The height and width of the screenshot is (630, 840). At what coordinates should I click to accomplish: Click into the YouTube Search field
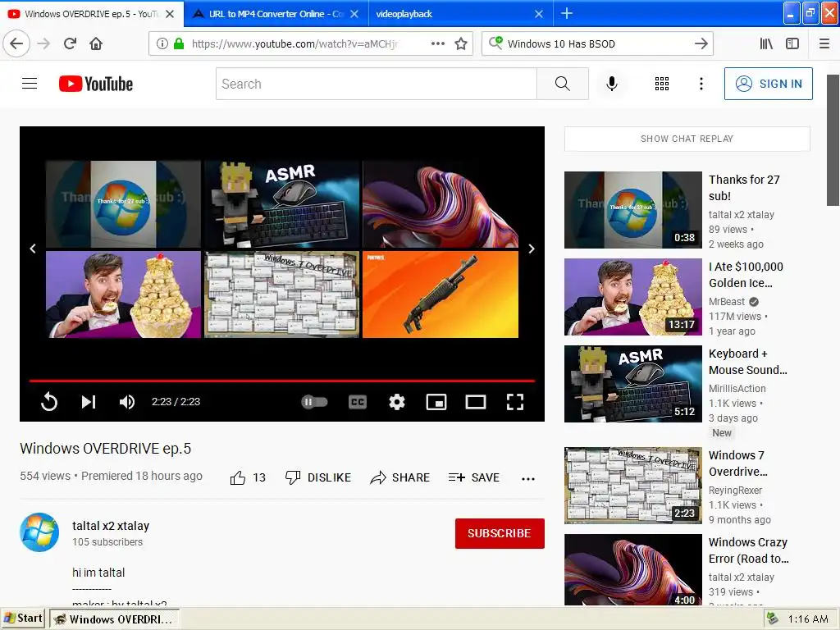pos(376,84)
